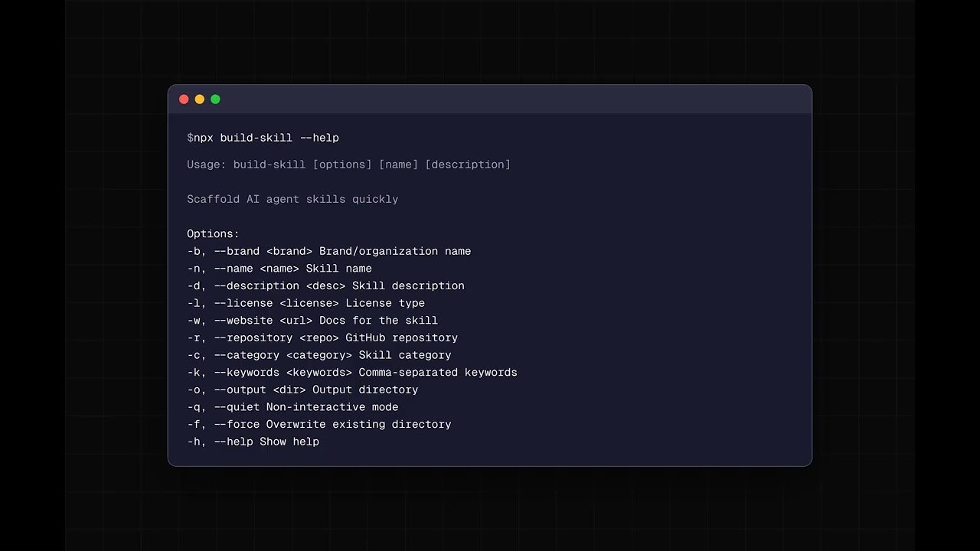The width and height of the screenshot is (980, 551).
Task: Click the --category option line
Action: click(x=318, y=355)
